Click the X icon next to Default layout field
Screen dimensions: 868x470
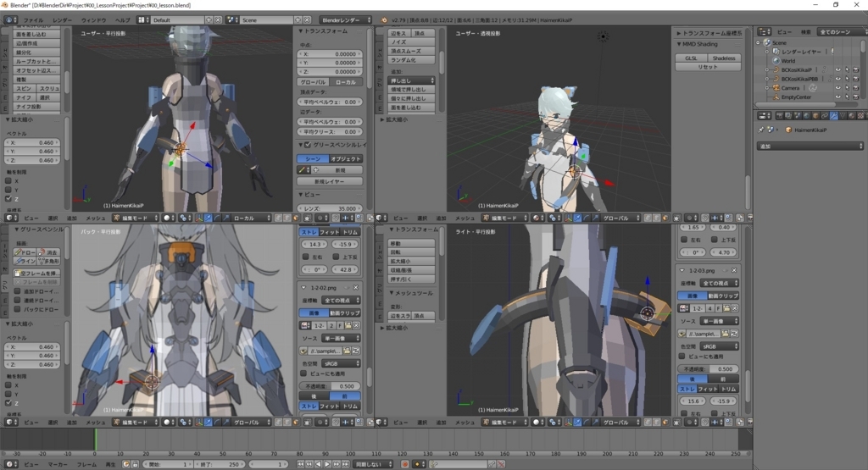pyautogui.click(x=218, y=20)
